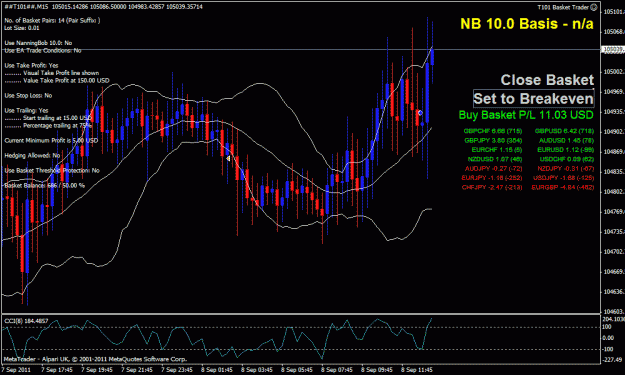Image resolution: width=625 pixels, height=375 pixels.
Task: Select the EURGBP pair entry
Action: point(562,187)
